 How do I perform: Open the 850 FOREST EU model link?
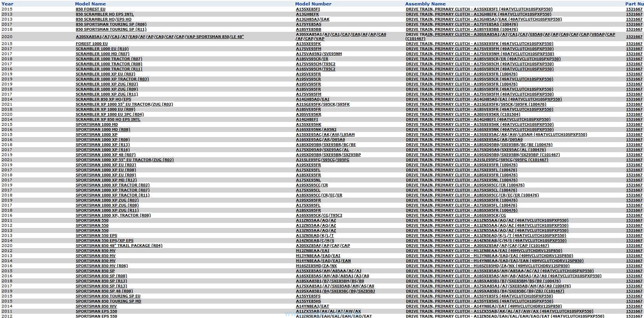90,9
